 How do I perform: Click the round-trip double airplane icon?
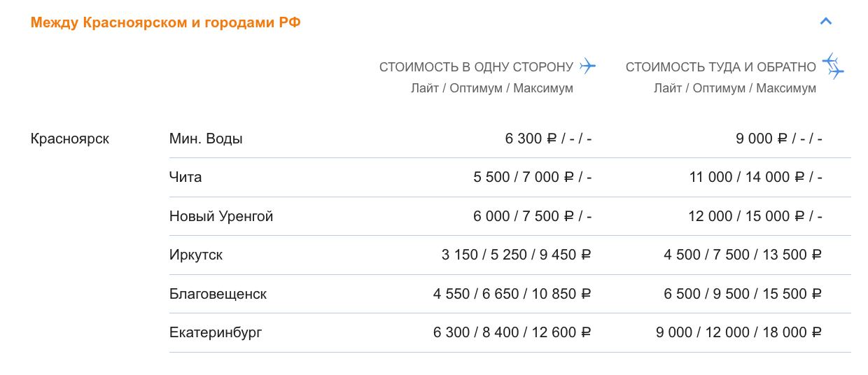[x=833, y=66]
